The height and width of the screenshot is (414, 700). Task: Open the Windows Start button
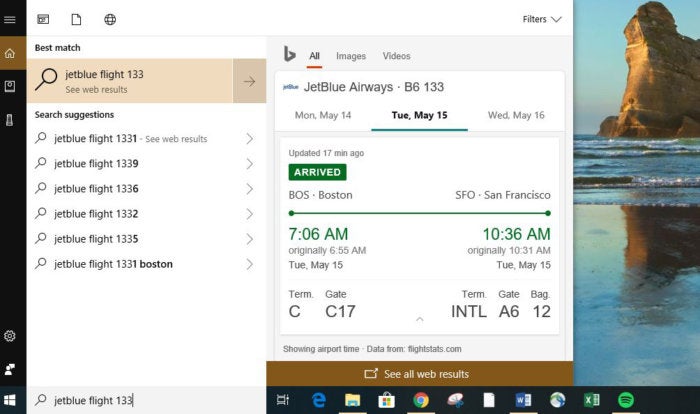[x=10, y=400]
